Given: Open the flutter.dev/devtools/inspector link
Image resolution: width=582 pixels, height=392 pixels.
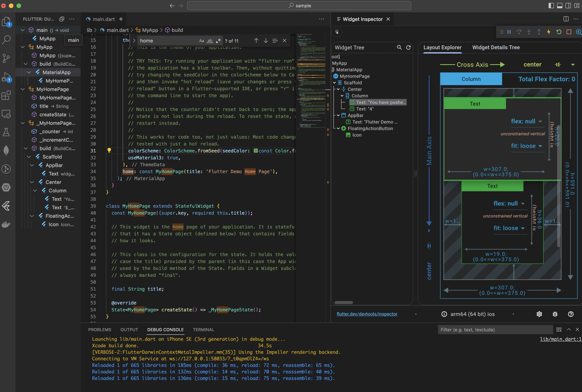Looking at the screenshot, I should 367,314.
